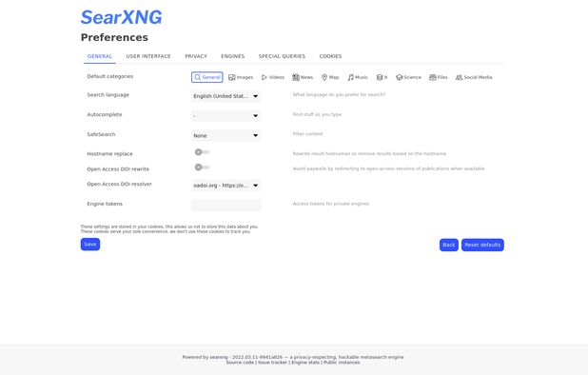Switch to the Special Queries tab

(x=282, y=56)
